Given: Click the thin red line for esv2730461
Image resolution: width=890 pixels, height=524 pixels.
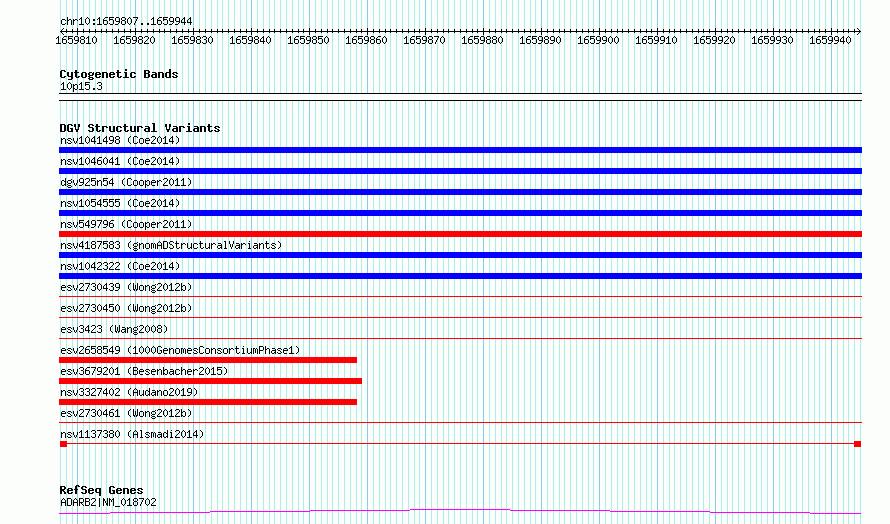Looking at the screenshot, I should click(460, 422).
